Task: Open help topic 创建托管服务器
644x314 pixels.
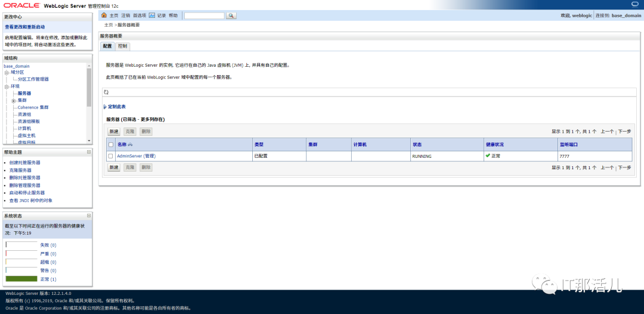Action: coord(24,163)
